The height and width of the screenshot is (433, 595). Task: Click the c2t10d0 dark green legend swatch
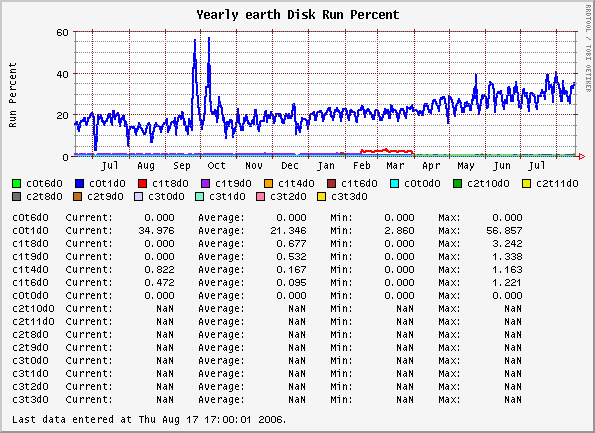point(458,184)
